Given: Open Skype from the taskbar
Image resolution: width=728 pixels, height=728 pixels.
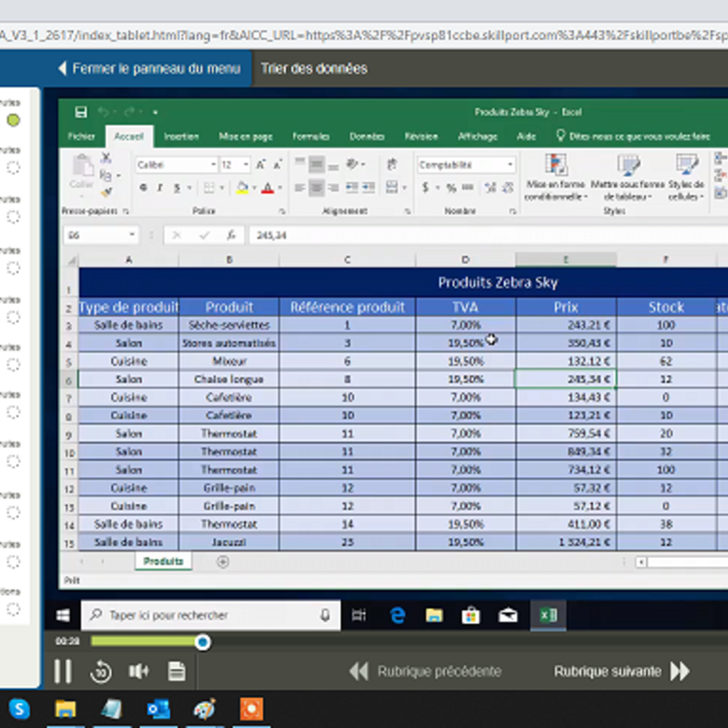Looking at the screenshot, I should click(18, 708).
